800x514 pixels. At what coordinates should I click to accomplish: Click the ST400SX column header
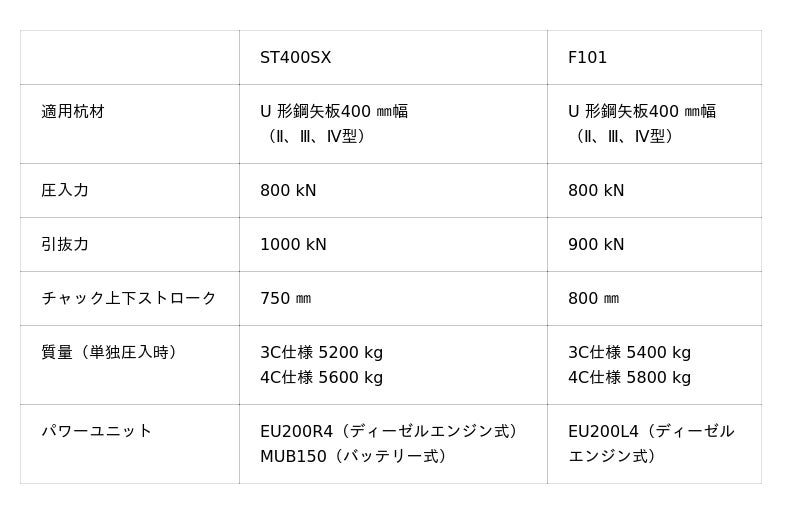coord(295,58)
